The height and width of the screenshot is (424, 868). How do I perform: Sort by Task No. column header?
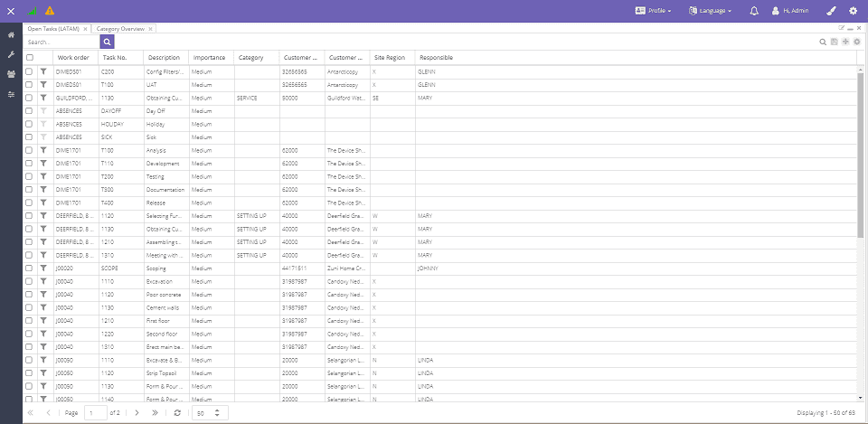pyautogui.click(x=120, y=58)
